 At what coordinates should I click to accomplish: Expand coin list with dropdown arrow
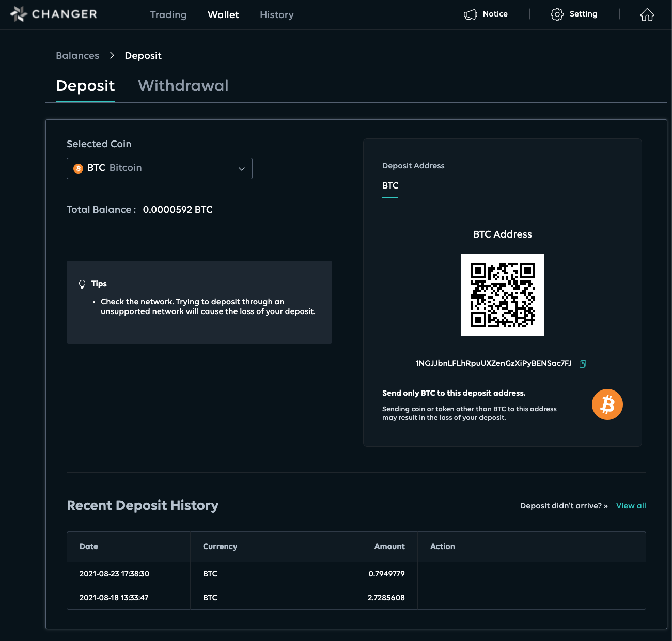pyautogui.click(x=241, y=169)
